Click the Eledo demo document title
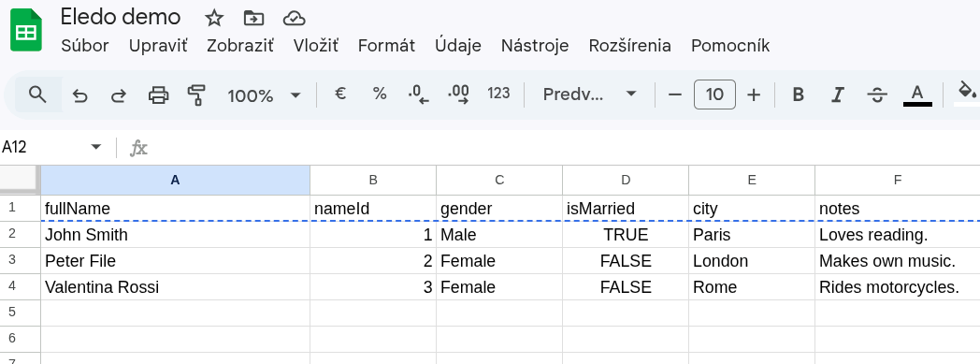 (x=121, y=17)
